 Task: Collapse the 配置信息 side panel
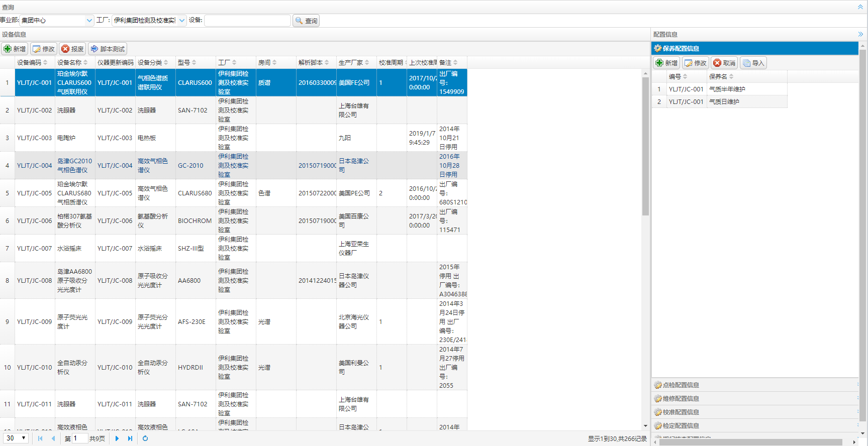click(860, 34)
